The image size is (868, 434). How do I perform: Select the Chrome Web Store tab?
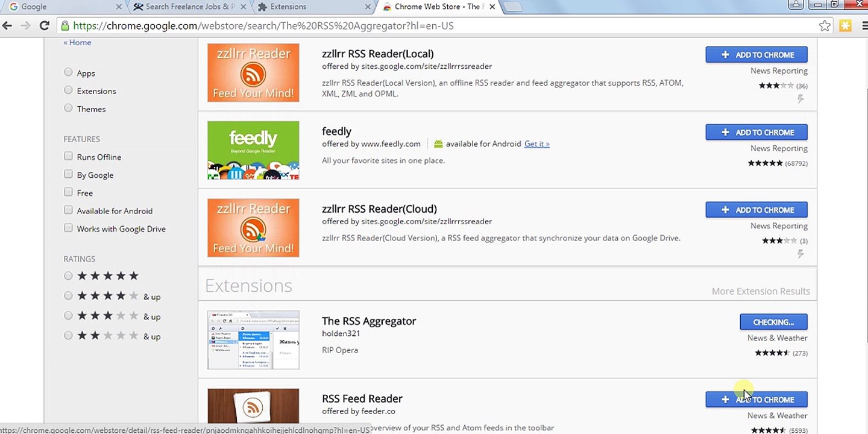tap(438, 7)
